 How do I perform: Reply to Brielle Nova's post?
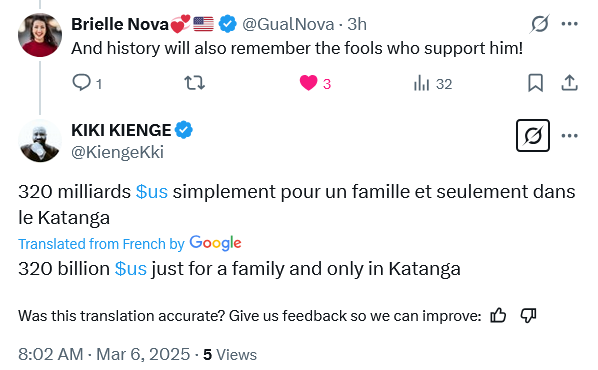[81, 83]
